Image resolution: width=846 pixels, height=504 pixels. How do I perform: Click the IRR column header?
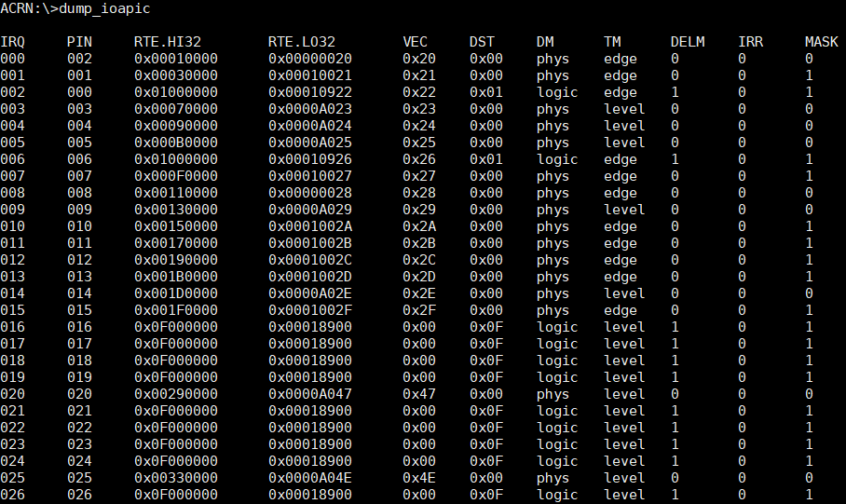point(751,42)
